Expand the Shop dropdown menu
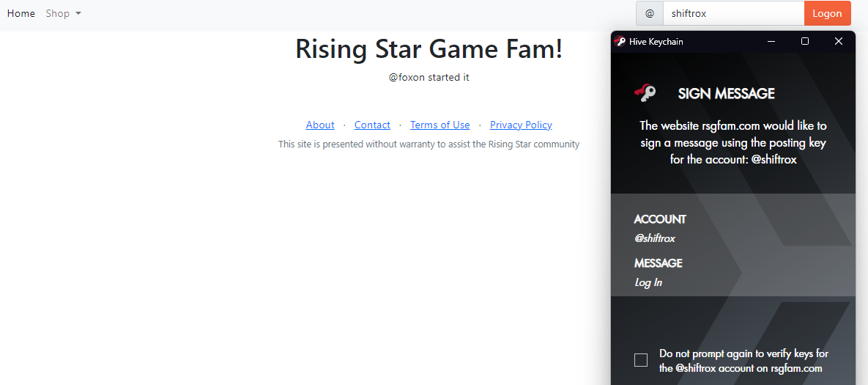Image resolution: width=868 pixels, height=385 pixels. tap(63, 13)
